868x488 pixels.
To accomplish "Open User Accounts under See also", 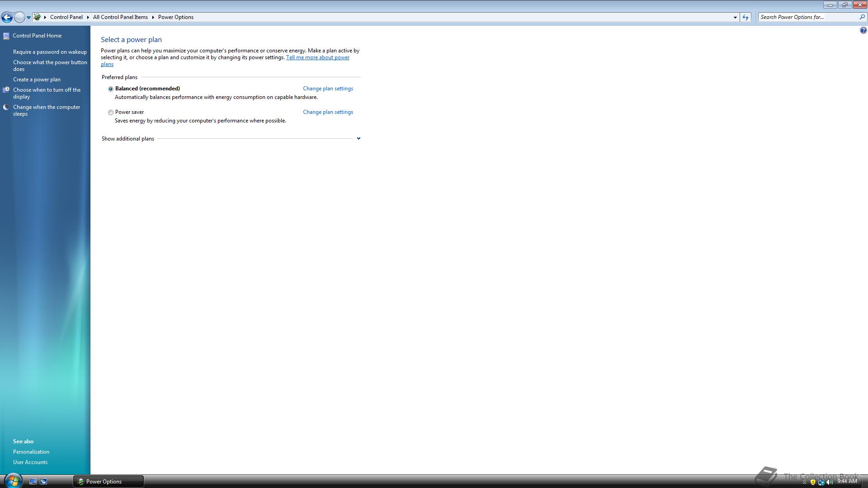I will click(30, 462).
